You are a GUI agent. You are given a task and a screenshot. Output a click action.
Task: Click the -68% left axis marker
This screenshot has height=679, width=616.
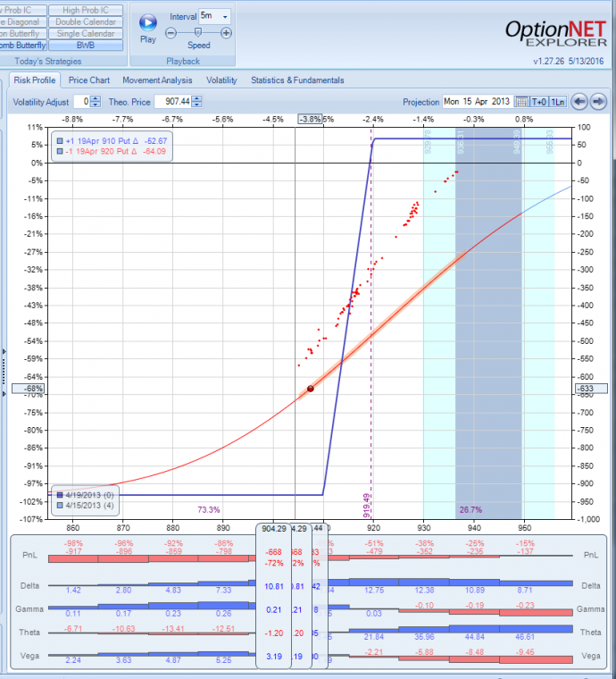pos(28,389)
